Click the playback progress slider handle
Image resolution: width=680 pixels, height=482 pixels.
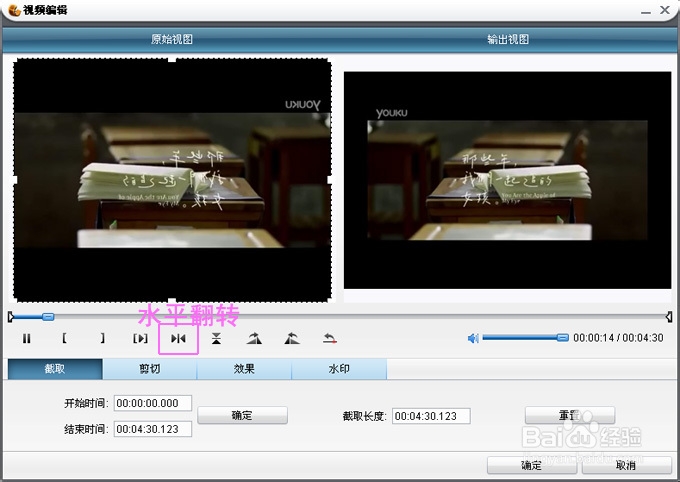coord(48,317)
